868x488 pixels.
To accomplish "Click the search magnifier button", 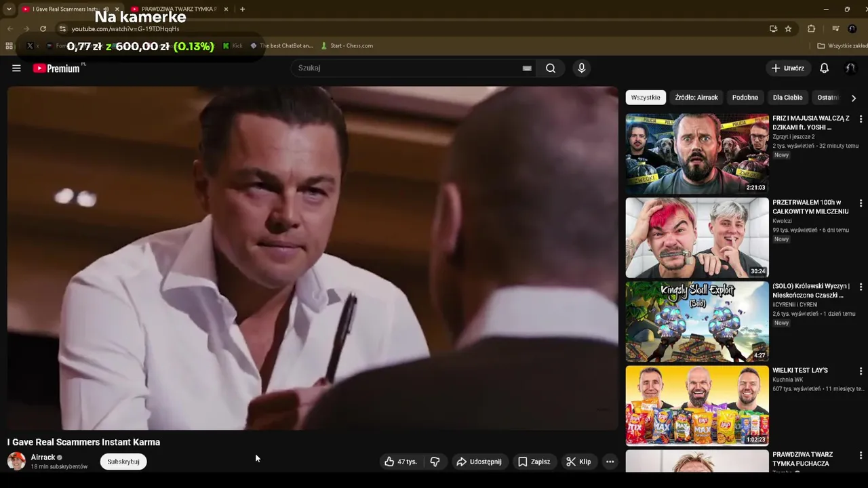I will 551,68.
